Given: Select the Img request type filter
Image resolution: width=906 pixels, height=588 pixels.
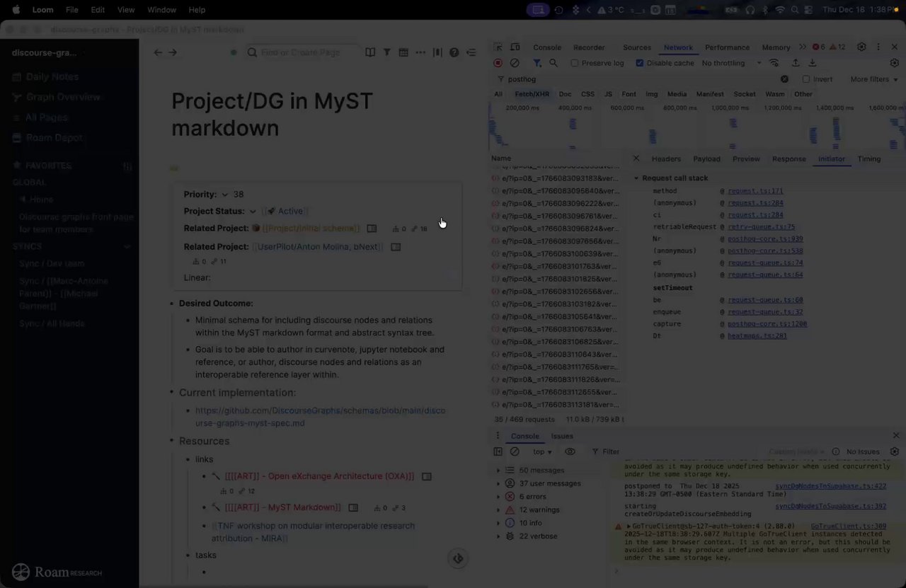Looking at the screenshot, I should [x=652, y=94].
